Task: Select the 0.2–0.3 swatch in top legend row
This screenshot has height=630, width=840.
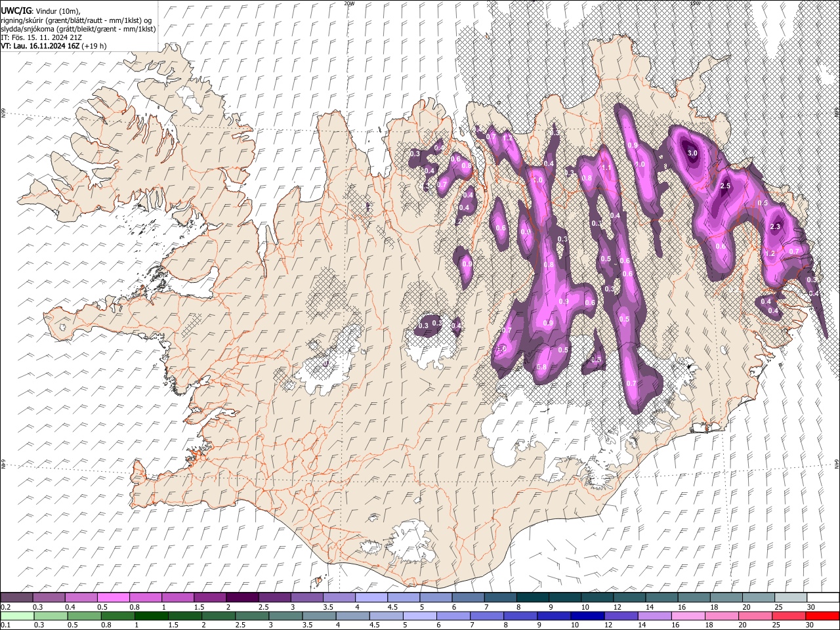Action: coord(16,597)
